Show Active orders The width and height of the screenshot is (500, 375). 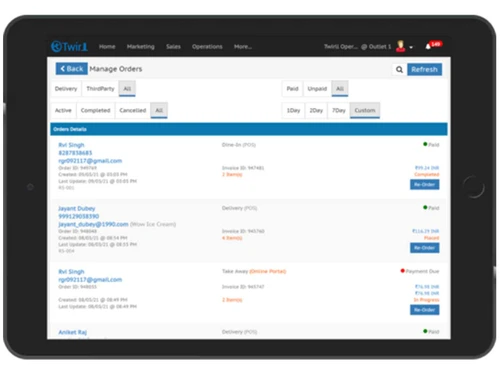63,110
